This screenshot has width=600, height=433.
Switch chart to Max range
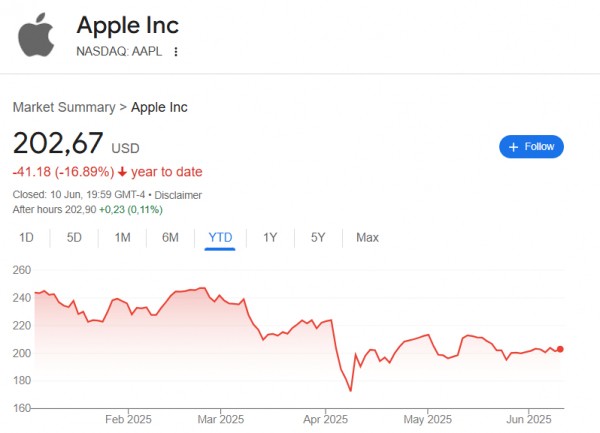367,237
